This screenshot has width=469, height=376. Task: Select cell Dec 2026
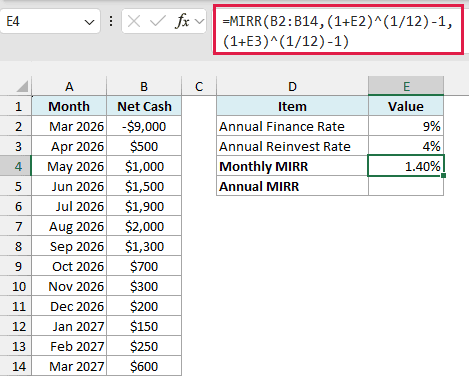(69, 306)
